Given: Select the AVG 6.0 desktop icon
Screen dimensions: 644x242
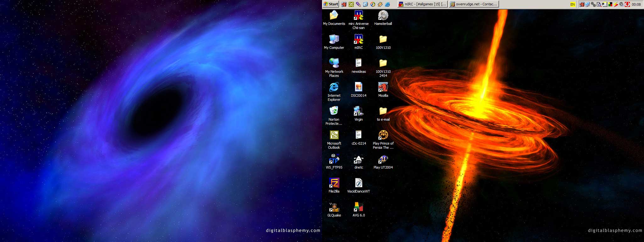Looking at the screenshot, I should pos(358,207).
